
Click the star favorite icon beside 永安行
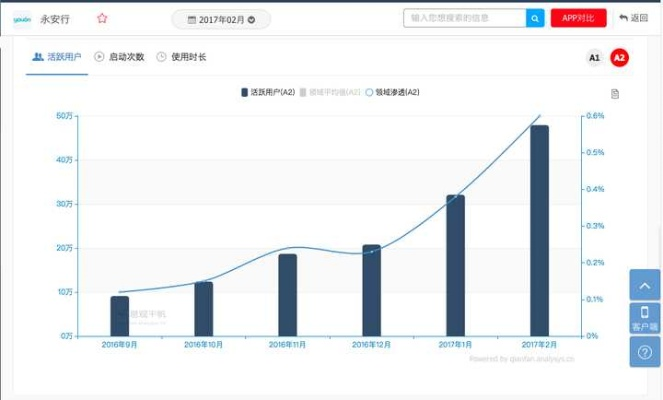pyautogui.click(x=102, y=18)
